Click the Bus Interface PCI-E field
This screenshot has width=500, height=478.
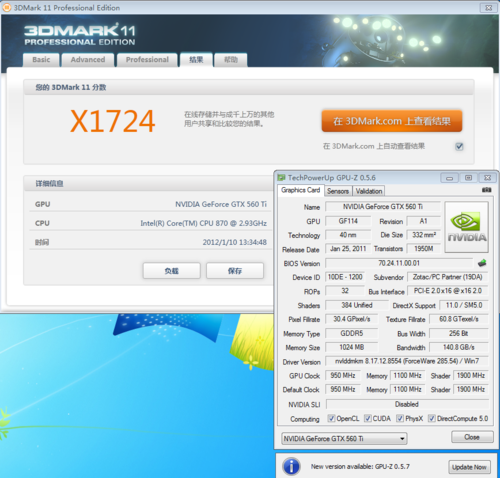point(447,291)
